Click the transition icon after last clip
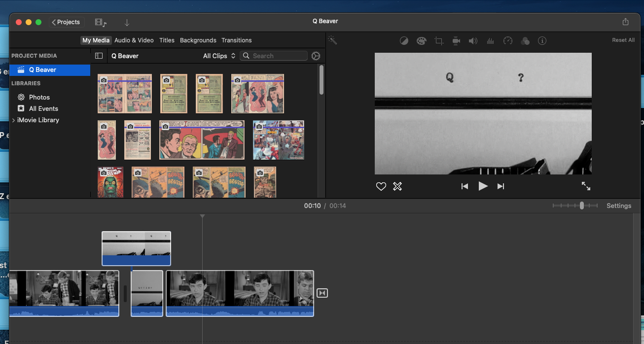The image size is (644, 344). pos(322,293)
